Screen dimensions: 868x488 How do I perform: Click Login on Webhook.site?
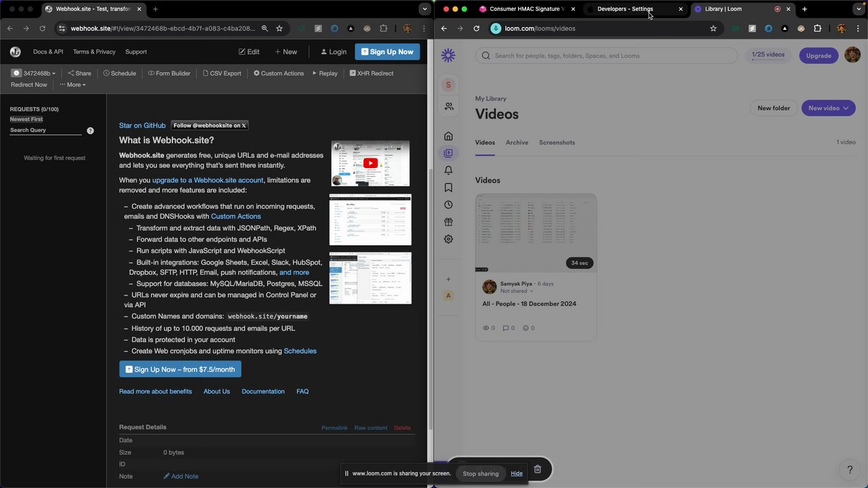point(333,52)
